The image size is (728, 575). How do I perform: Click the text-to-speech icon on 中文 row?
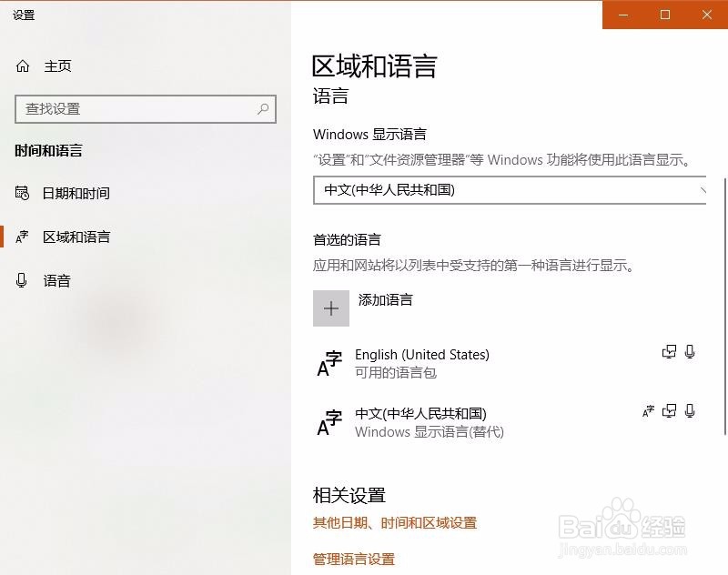(x=669, y=410)
